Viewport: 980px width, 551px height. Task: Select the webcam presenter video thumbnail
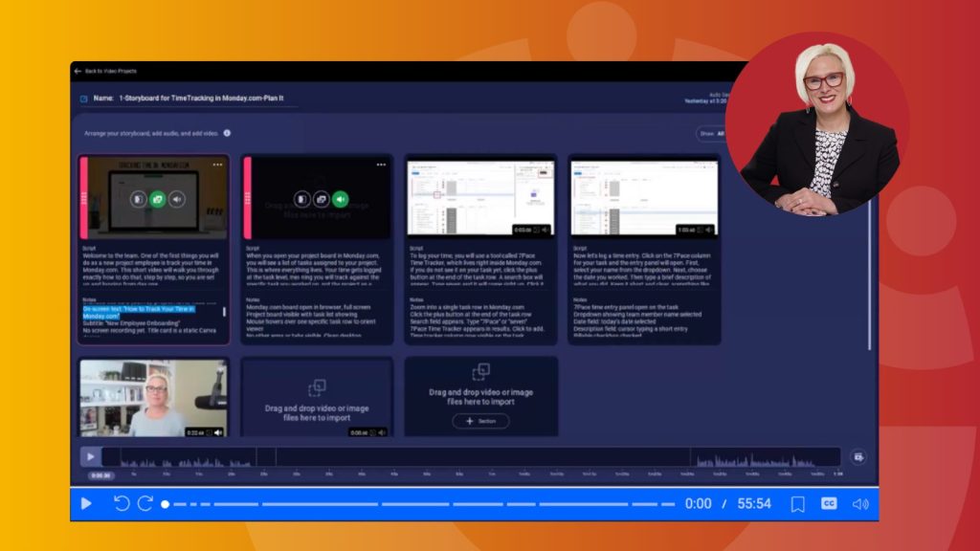coord(153,398)
